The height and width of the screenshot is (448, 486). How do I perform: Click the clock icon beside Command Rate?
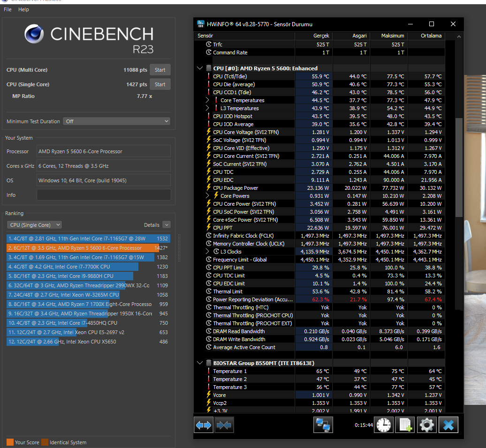tap(209, 52)
